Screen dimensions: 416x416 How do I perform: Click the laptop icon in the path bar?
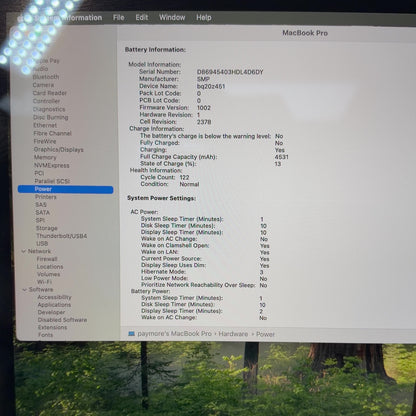click(x=131, y=334)
